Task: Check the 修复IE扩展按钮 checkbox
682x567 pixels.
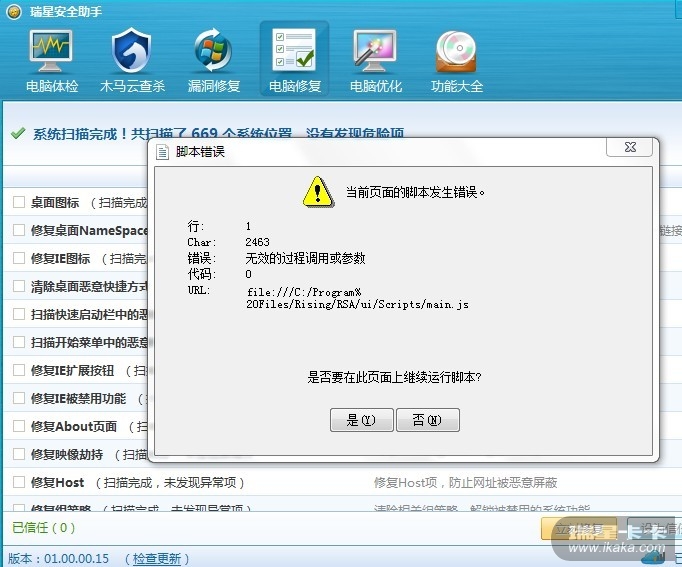Action: click(19, 370)
